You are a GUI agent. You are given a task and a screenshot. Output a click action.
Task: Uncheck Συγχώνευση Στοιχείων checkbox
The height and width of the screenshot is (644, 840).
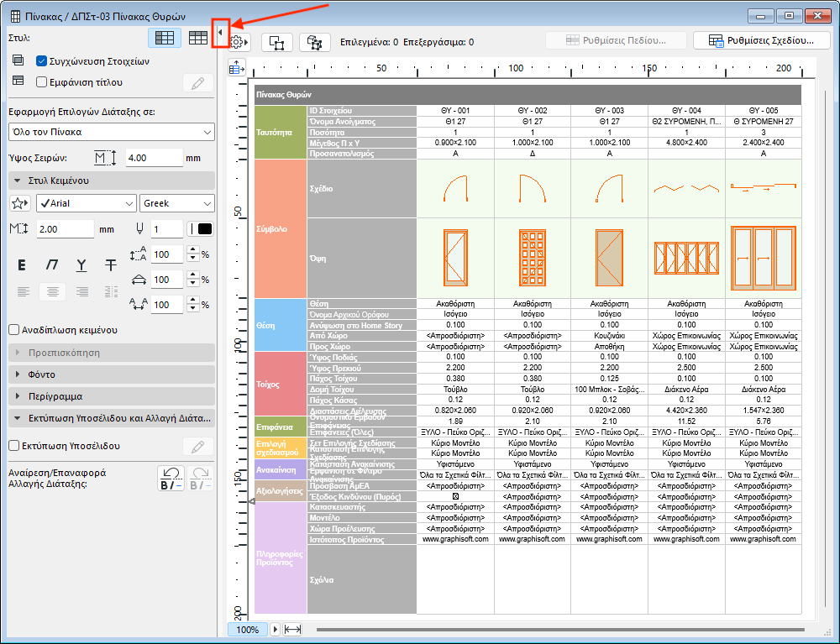[x=41, y=61]
